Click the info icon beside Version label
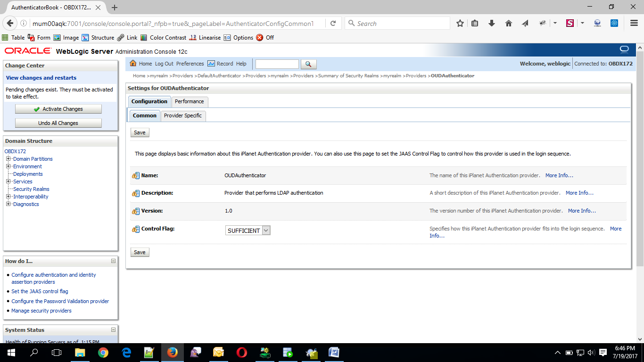The width and height of the screenshot is (644, 362). [x=136, y=211]
